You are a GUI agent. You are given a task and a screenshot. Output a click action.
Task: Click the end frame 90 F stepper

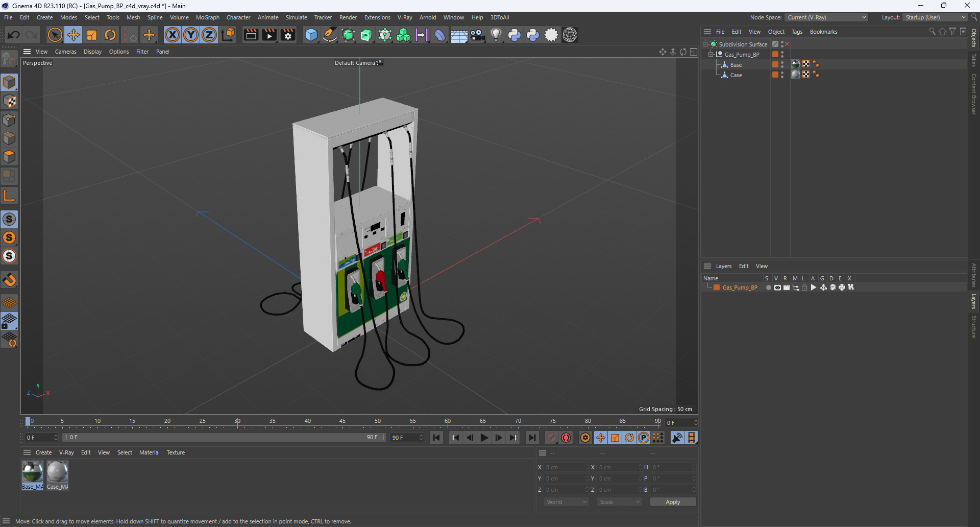(x=421, y=438)
